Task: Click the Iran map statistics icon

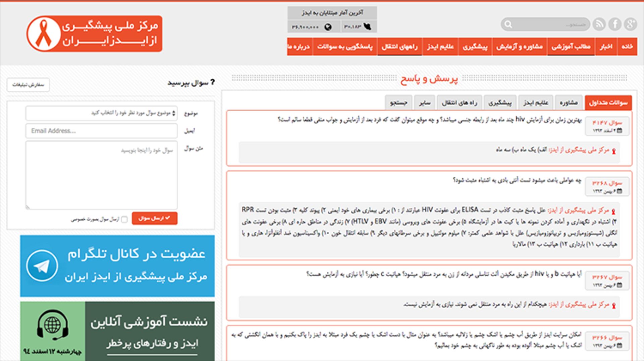Action: pyautogui.click(x=368, y=27)
